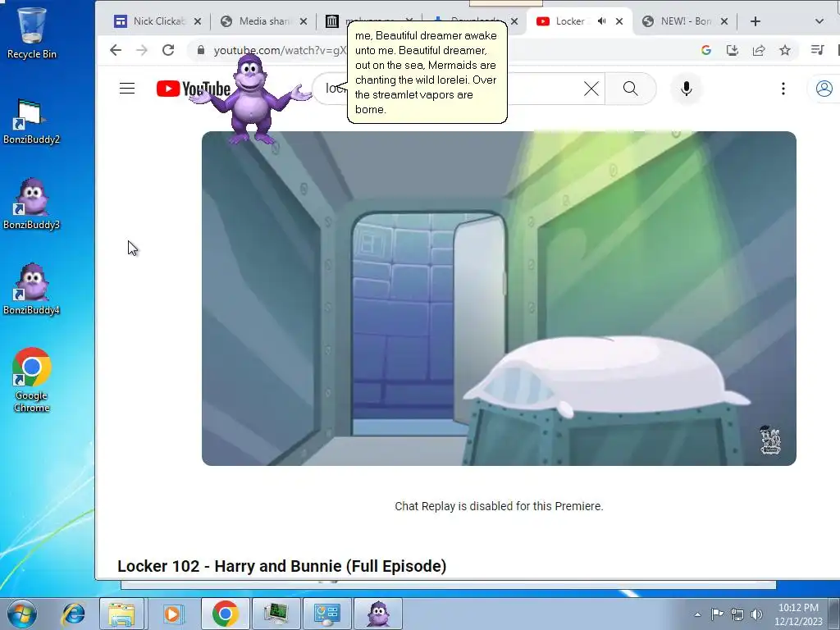The width and height of the screenshot is (840, 630).
Task: Go to YouTube home via logo
Action: [x=194, y=89]
